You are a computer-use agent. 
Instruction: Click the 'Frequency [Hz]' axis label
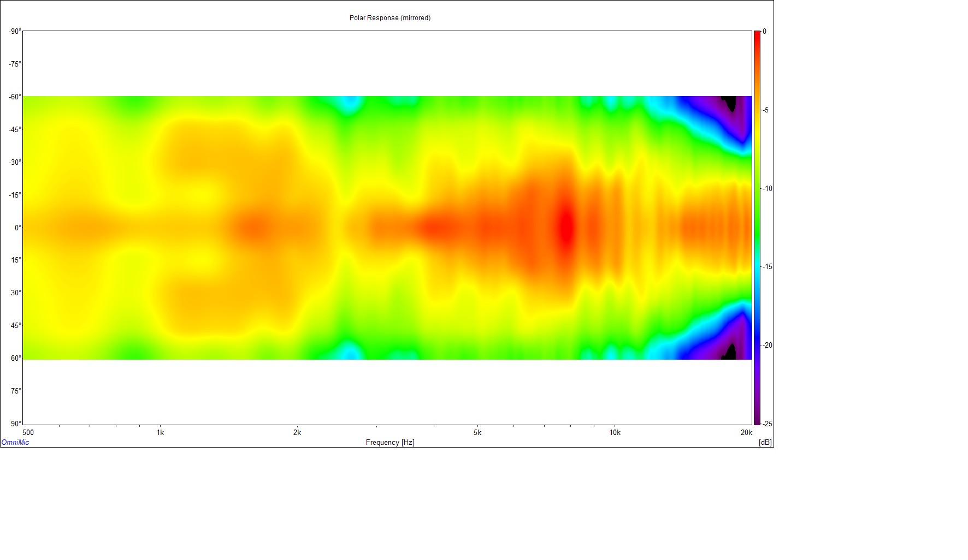coord(390,443)
